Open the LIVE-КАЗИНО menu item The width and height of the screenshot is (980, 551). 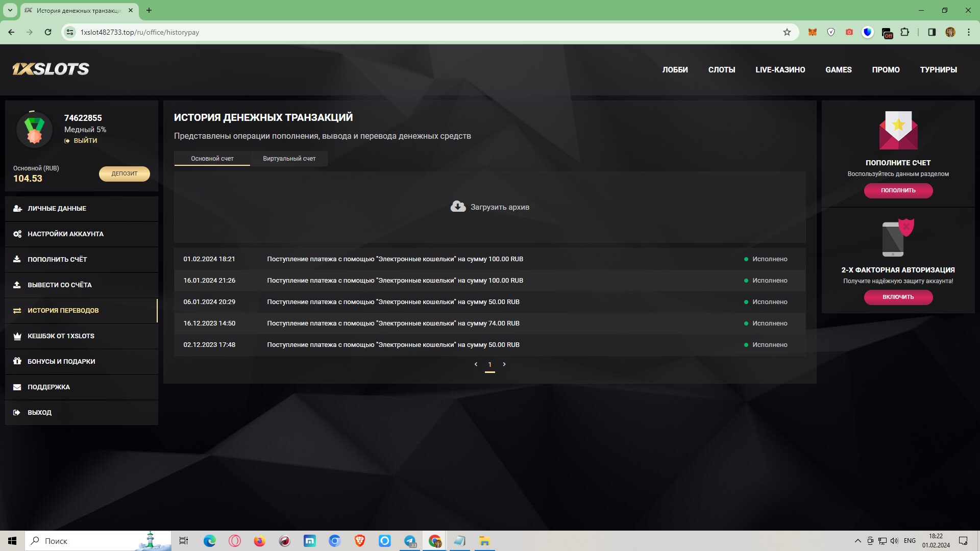[780, 70]
